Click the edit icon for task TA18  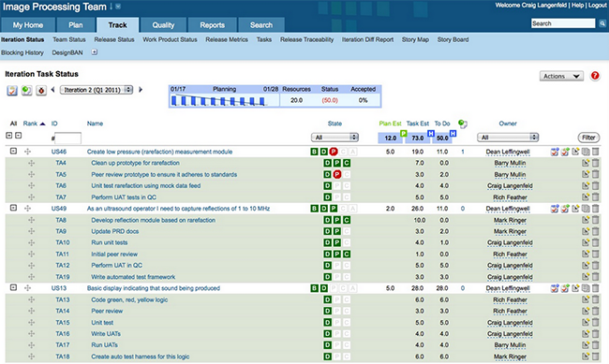pos(586,357)
